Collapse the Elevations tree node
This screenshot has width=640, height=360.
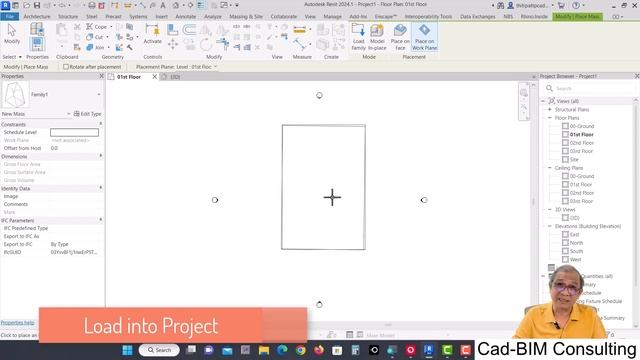click(x=550, y=226)
